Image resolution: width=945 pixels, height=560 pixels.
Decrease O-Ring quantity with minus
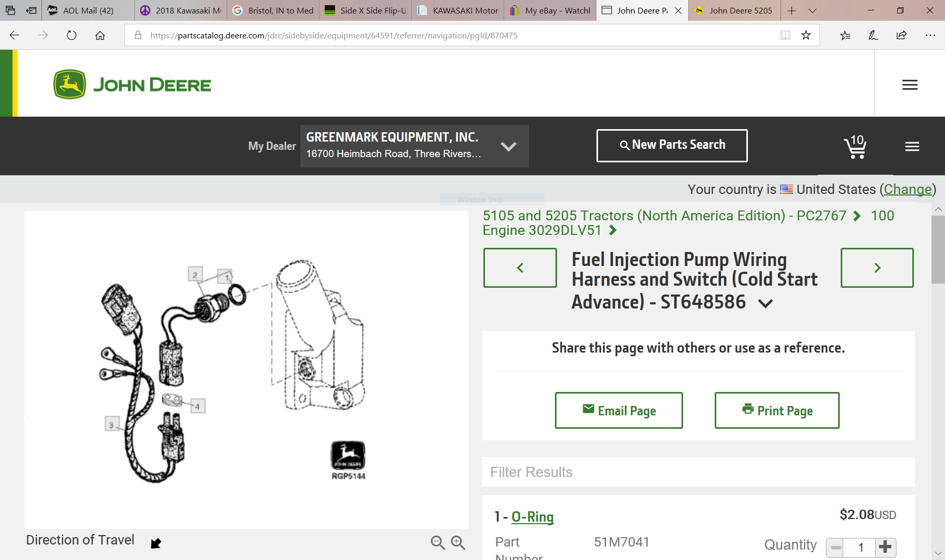(836, 547)
